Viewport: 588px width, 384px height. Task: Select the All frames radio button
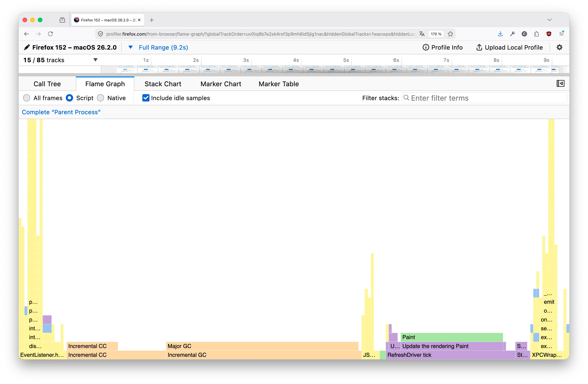27,98
